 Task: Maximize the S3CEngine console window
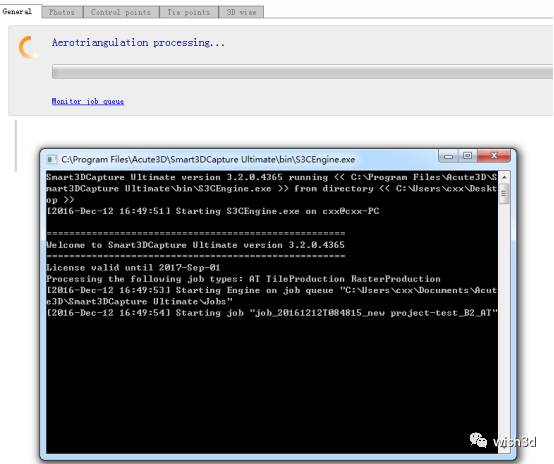coord(468,156)
